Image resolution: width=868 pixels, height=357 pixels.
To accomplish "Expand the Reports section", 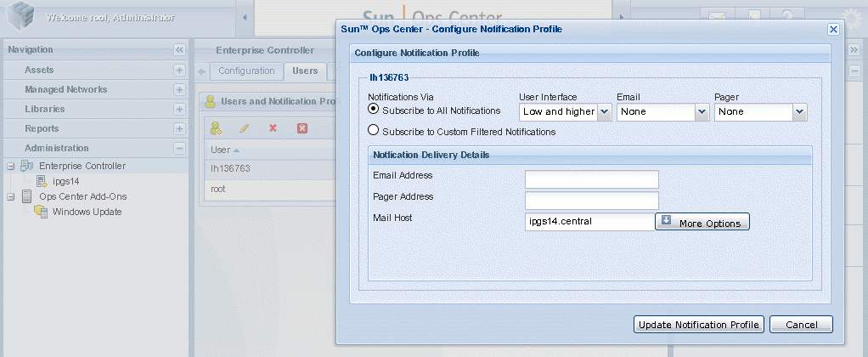I will [x=179, y=128].
